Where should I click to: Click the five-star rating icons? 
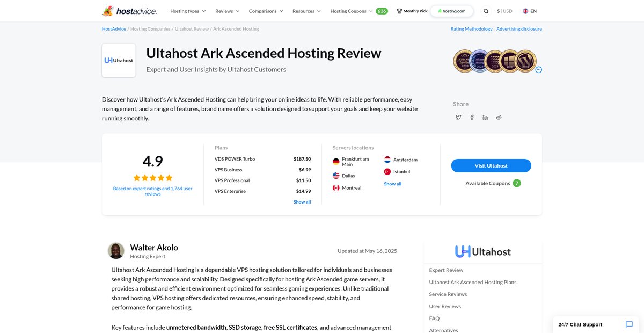click(x=153, y=178)
